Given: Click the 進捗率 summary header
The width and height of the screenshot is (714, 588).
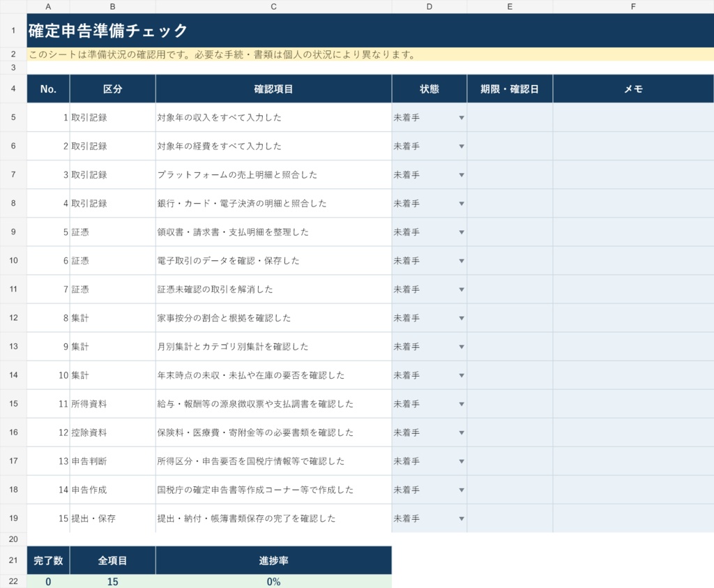Looking at the screenshot, I should click(x=273, y=561).
